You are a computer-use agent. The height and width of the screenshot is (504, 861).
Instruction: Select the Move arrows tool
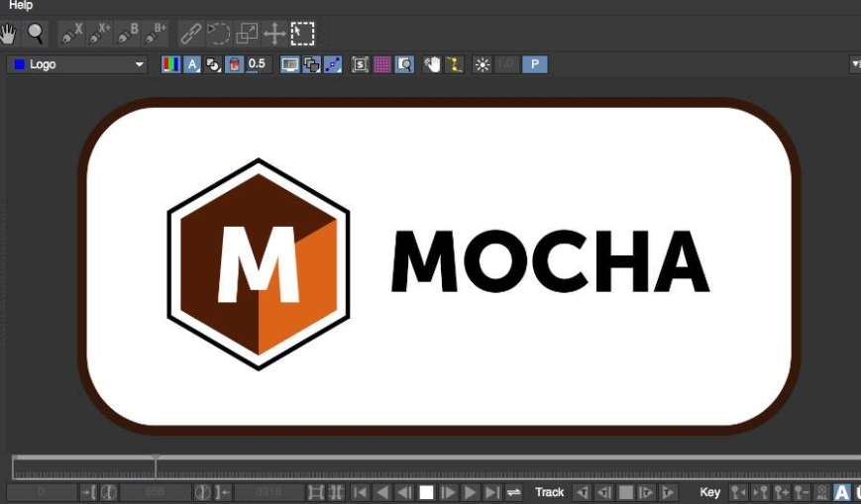point(274,34)
